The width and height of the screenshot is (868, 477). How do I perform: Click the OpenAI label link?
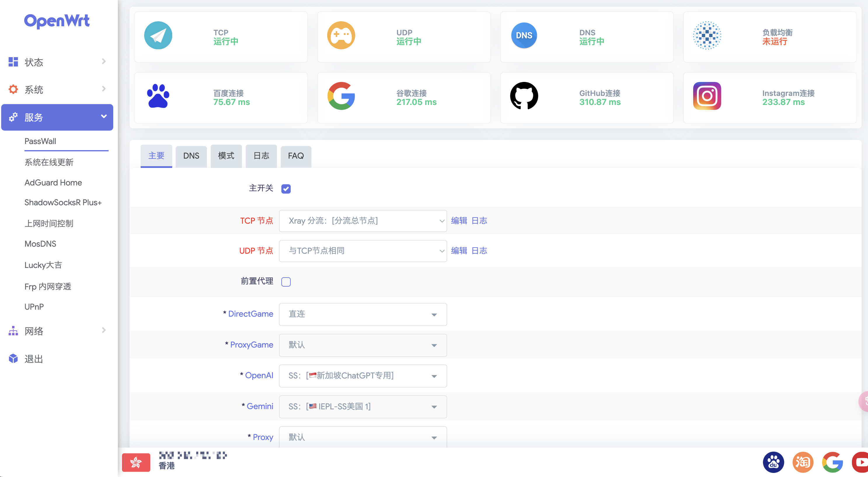coord(259,376)
